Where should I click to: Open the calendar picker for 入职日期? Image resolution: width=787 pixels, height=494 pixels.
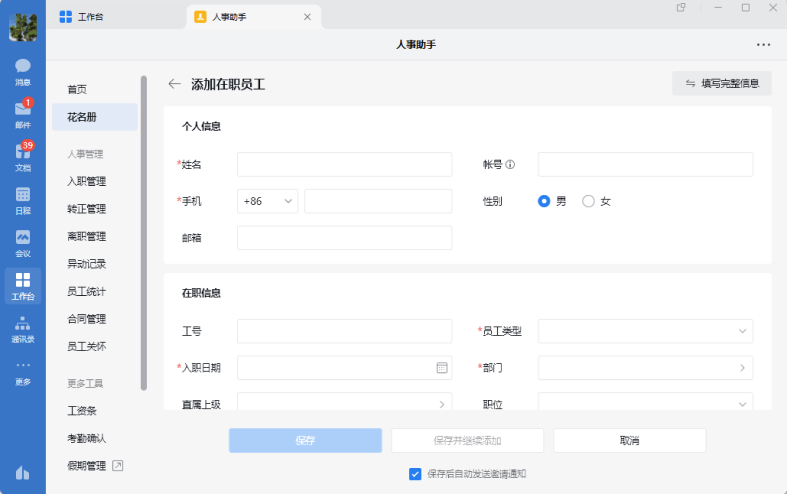pos(442,368)
